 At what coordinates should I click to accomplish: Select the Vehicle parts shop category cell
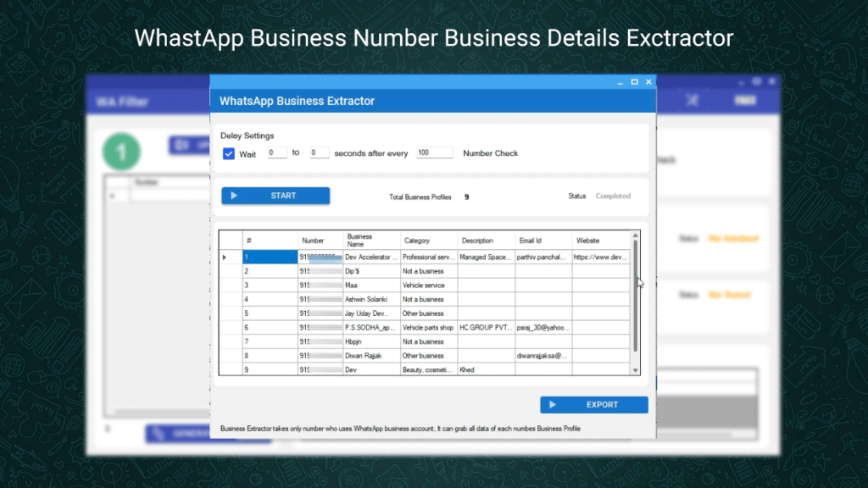pyautogui.click(x=428, y=327)
